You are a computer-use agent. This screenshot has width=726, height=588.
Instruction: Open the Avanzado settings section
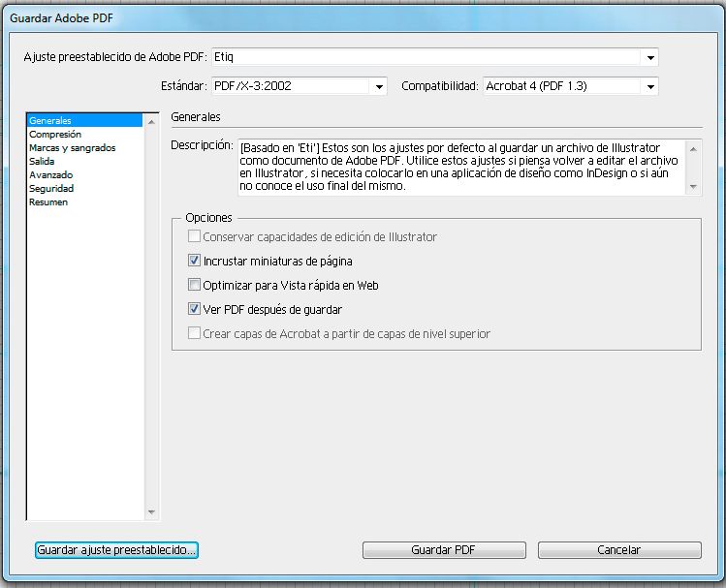[50, 175]
